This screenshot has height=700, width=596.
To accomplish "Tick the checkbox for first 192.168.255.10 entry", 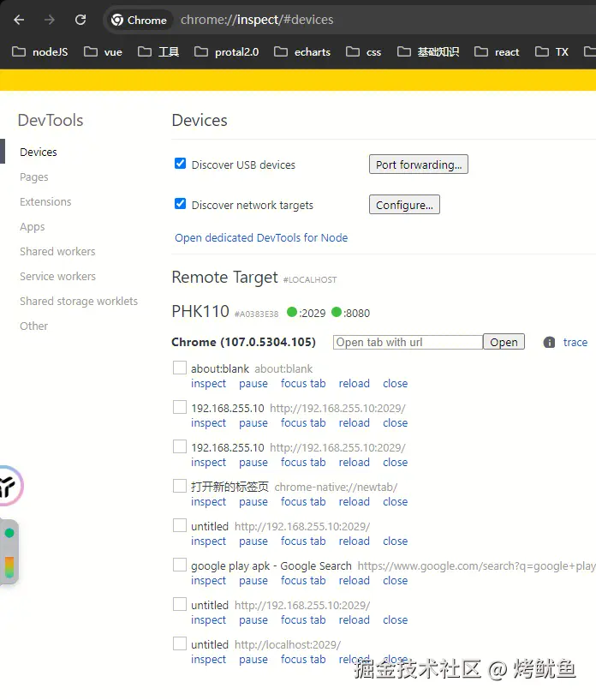I will pos(180,407).
